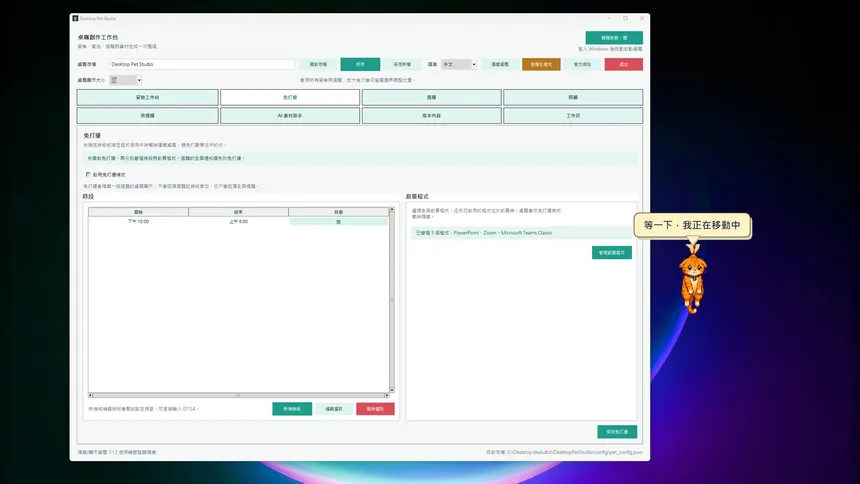Open the pet display size dropdown
The image size is (860, 484).
[126, 80]
